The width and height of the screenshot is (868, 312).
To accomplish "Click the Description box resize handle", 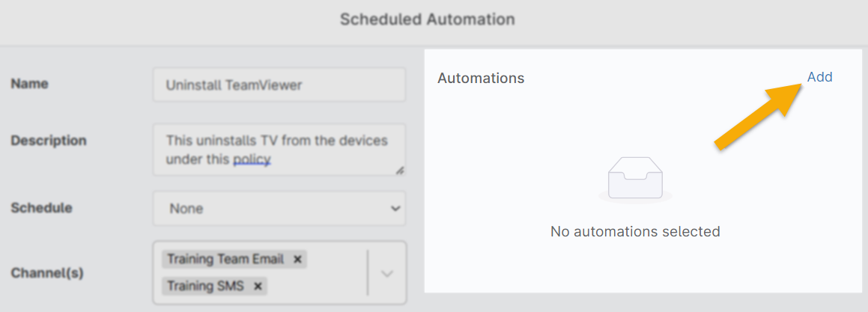I will pos(400,171).
